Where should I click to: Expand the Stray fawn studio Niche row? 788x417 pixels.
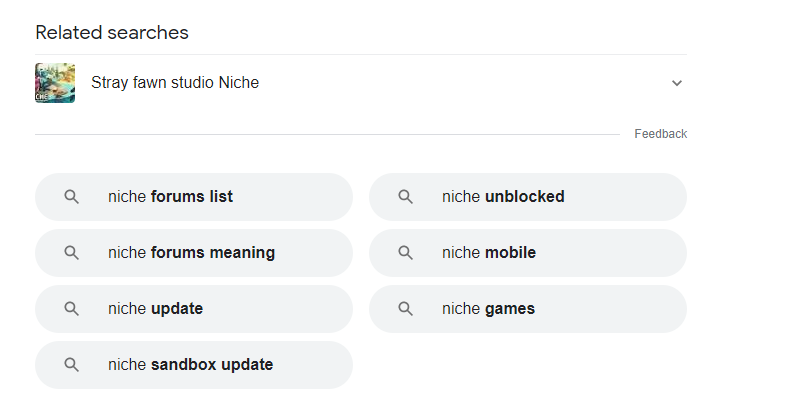(361, 83)
